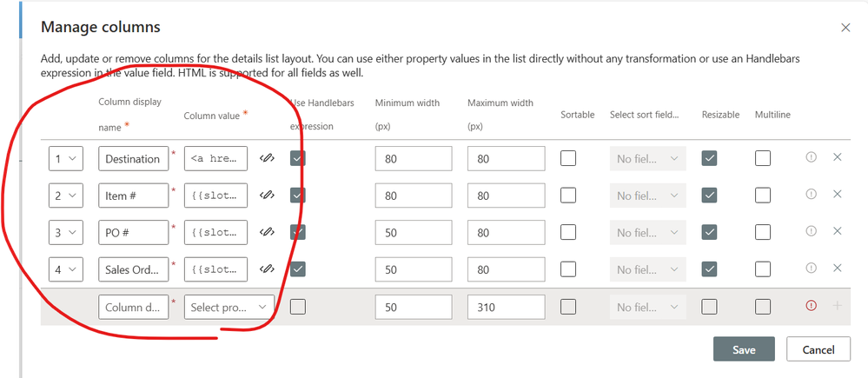
Task: Open code editor for Sales Order row
Action: 268,269
